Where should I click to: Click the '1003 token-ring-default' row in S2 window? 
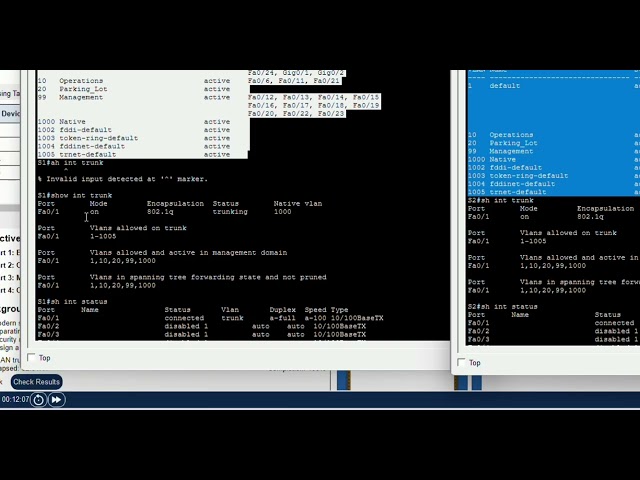[x=553, y=176]
